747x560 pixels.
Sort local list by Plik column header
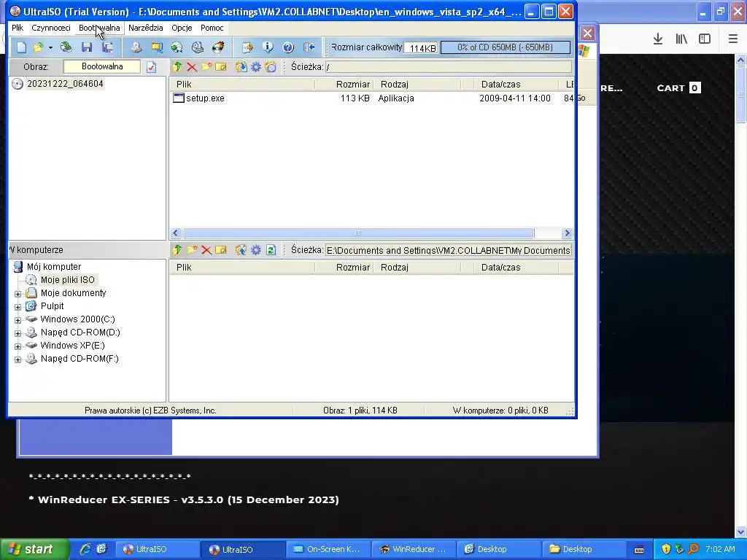242,268
